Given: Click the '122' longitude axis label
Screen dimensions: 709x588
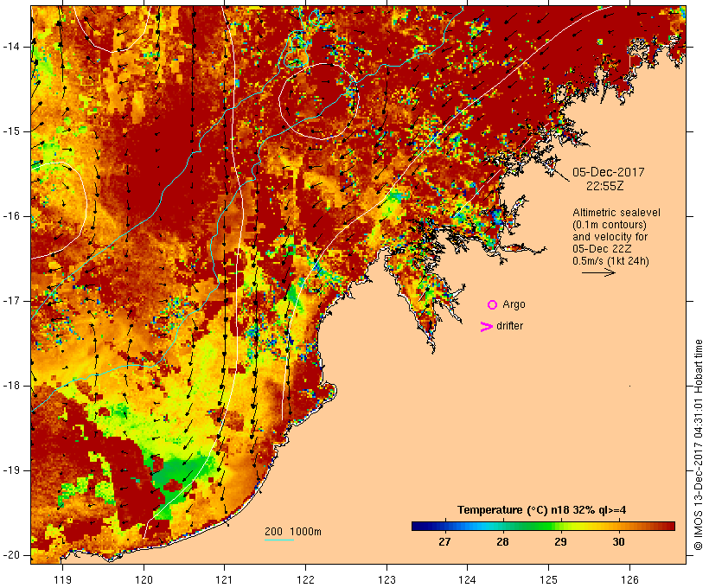Looking at the screenshot, I should click(x=306, y=580).
